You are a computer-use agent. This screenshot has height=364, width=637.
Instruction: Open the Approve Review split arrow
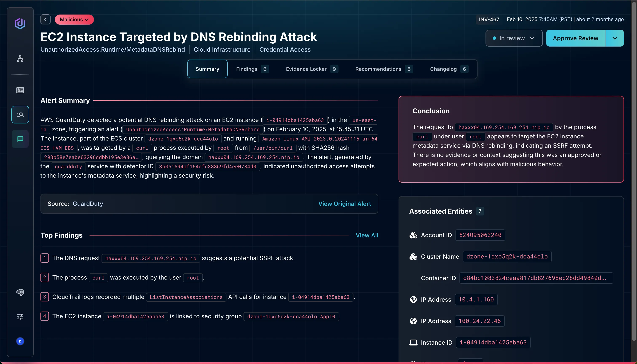[615, 38]
